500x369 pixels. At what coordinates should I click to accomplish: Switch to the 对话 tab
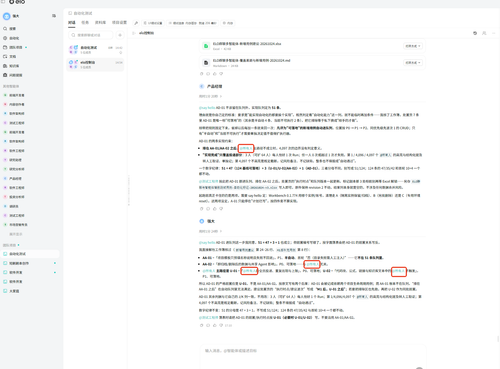tap(72, 23)
